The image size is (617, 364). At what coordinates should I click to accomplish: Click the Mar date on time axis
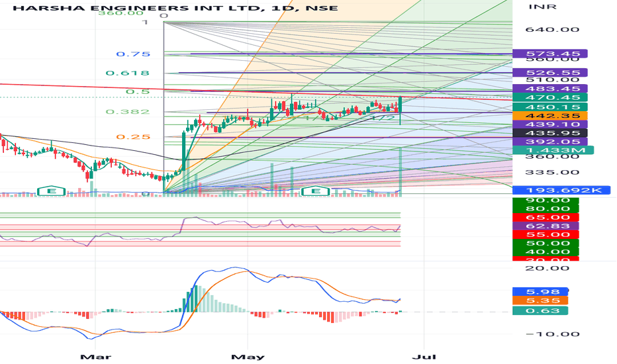click(x=95, y=357)
